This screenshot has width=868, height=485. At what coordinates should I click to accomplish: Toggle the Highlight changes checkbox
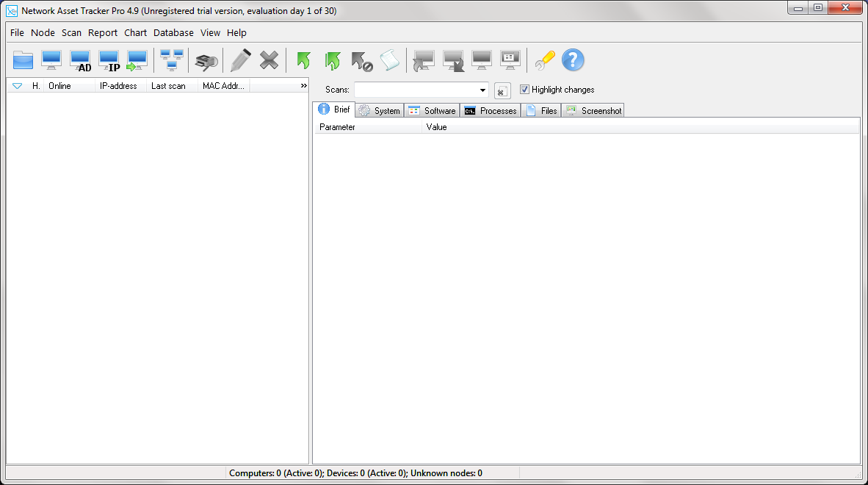(x=525, y=89)
